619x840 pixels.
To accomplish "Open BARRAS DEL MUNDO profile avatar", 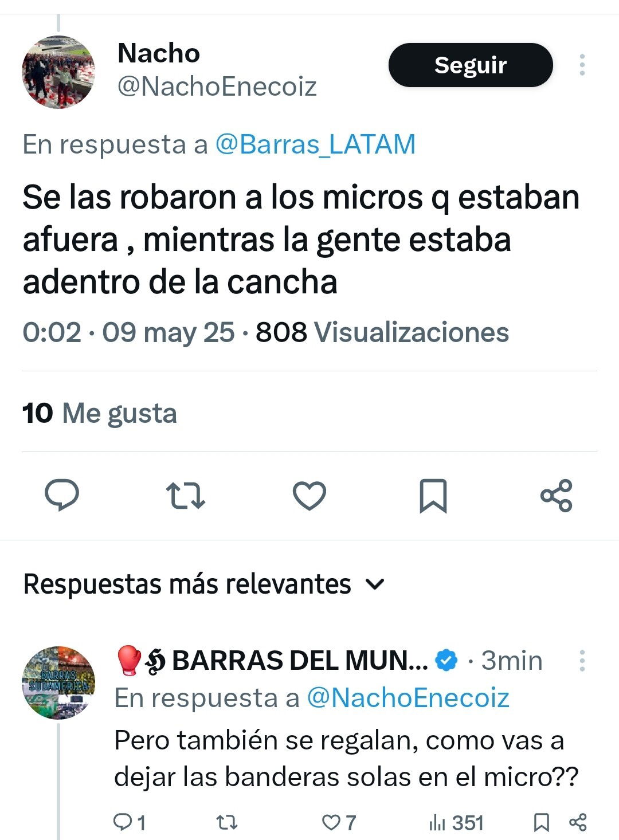I will (x=58, y=683).
